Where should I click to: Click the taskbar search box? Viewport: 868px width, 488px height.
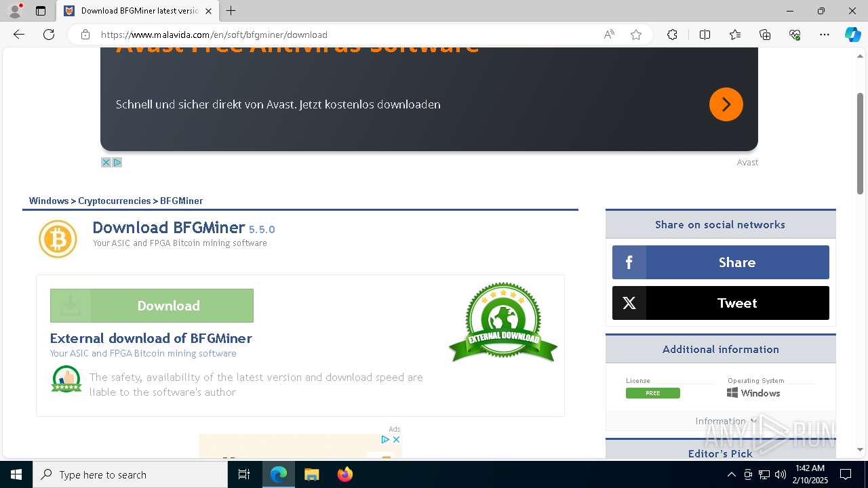pos(130,474)
